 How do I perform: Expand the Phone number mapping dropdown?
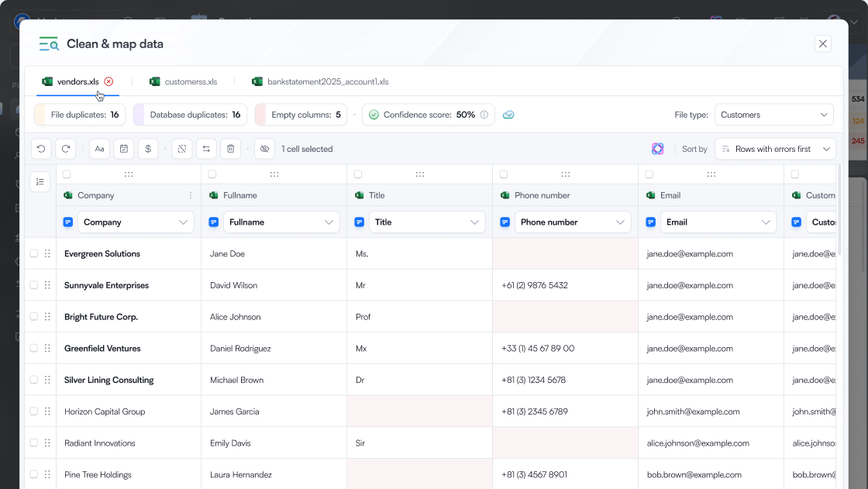(x=573, y=222)
